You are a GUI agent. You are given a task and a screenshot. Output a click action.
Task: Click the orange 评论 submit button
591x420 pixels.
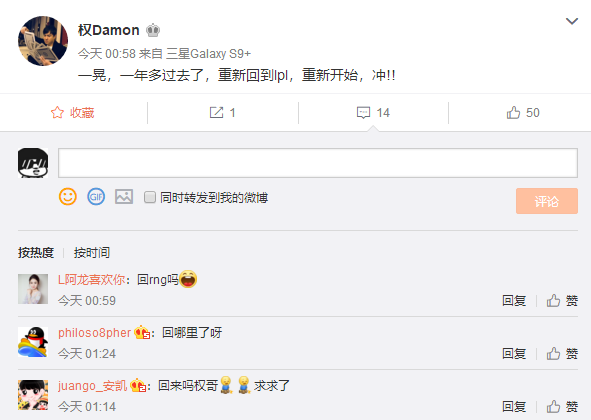(x=547, y=201)
